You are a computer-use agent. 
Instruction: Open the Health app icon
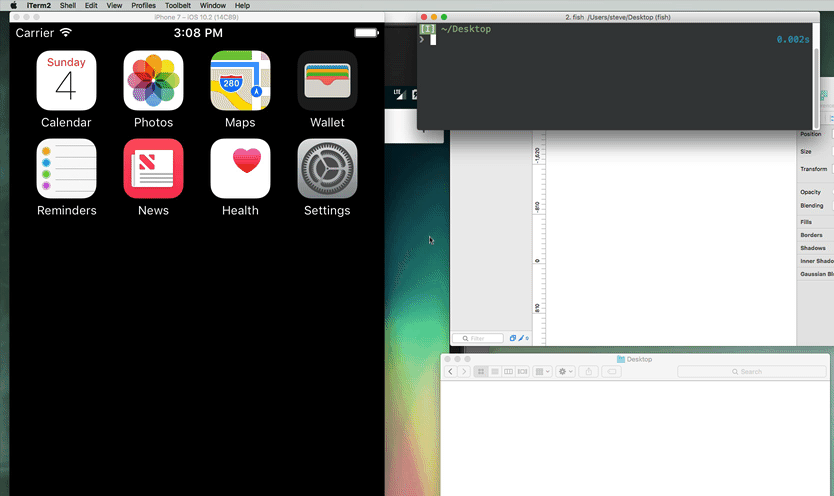coord(240,169)
